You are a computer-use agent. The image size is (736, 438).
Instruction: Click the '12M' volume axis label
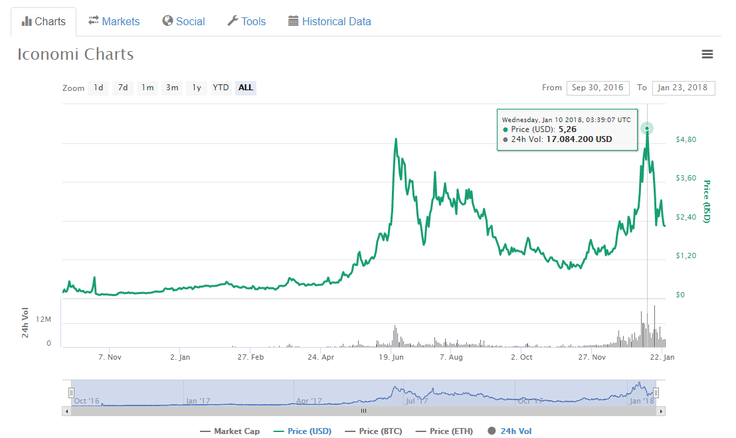point(43,320)
